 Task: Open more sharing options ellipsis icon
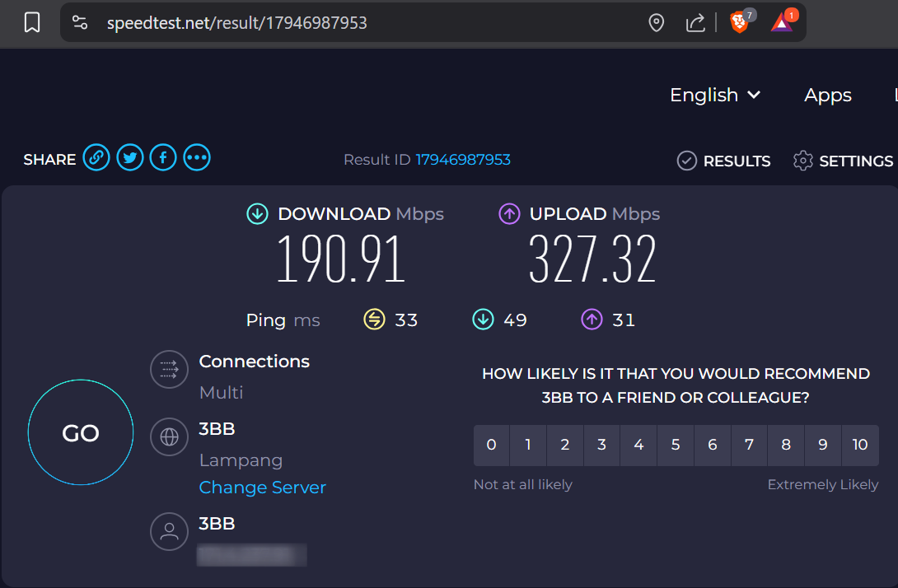click(x=197, y=157)
